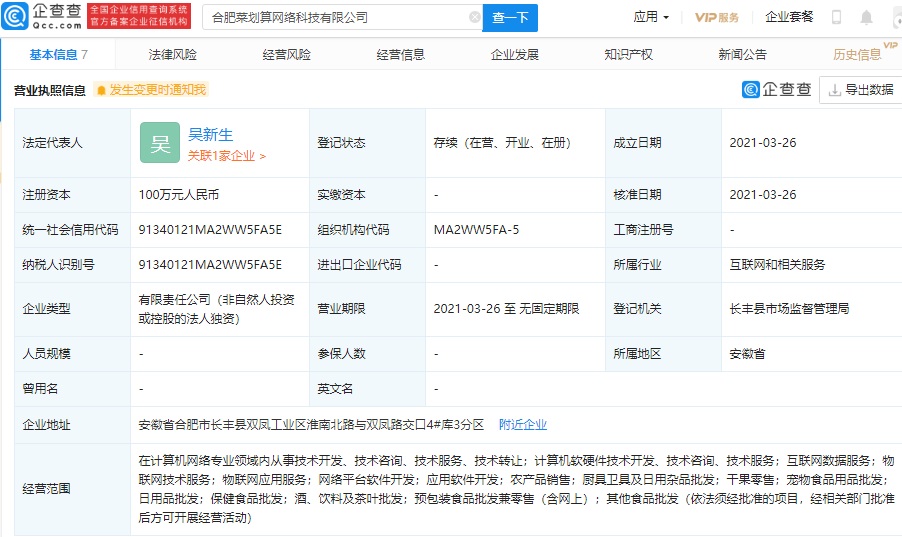Click the 企业类型 value 有限责任公司
Viewport: 902px width, 537px height.
(x=216, y=309)
